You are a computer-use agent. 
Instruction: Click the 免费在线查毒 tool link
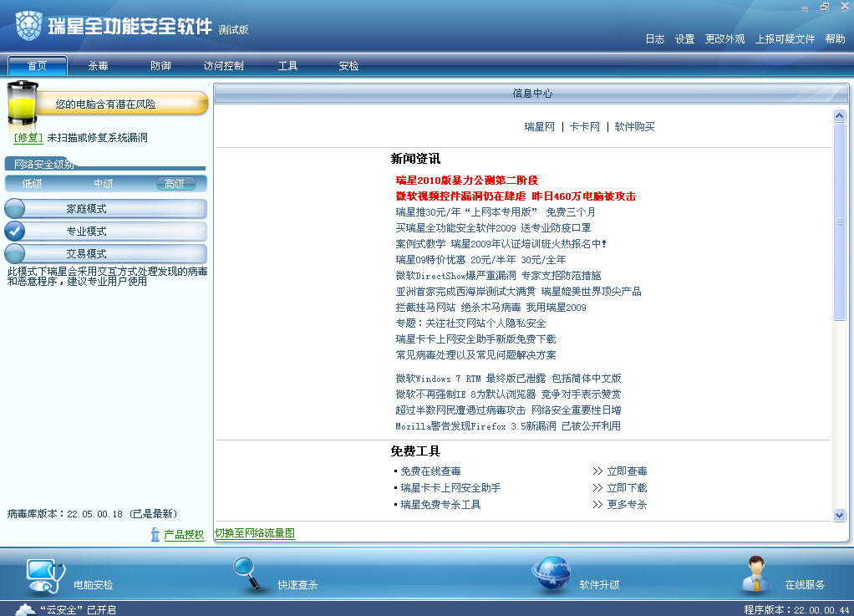pos(431,471)
